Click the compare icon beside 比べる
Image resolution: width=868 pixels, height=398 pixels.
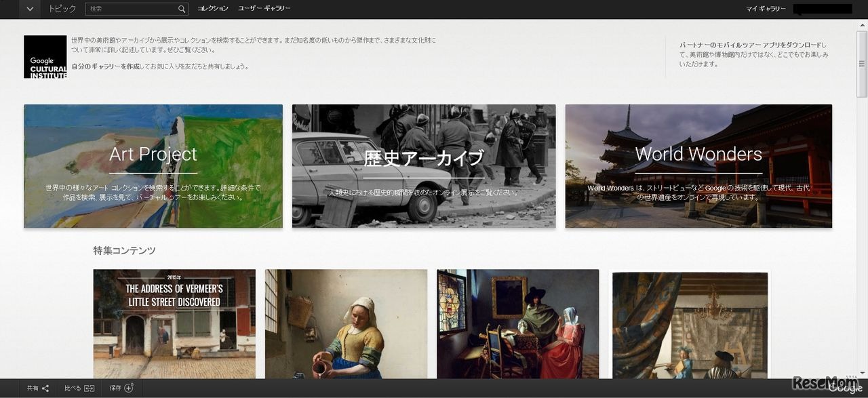(90, 389)
